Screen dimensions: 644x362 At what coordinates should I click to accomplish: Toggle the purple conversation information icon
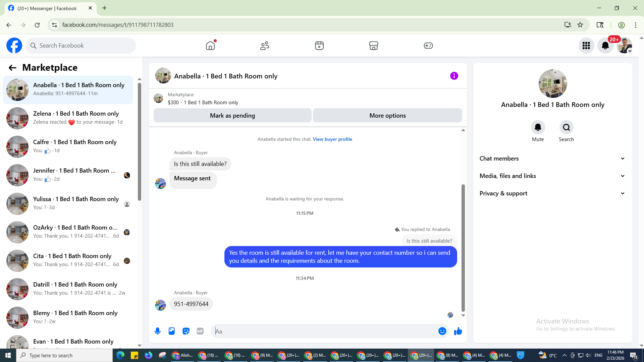pos(454,76)
